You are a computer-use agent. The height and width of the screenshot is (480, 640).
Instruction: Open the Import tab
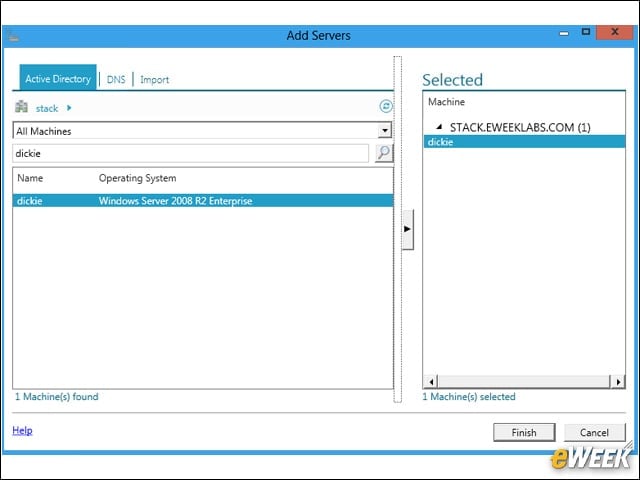point(154,80)
